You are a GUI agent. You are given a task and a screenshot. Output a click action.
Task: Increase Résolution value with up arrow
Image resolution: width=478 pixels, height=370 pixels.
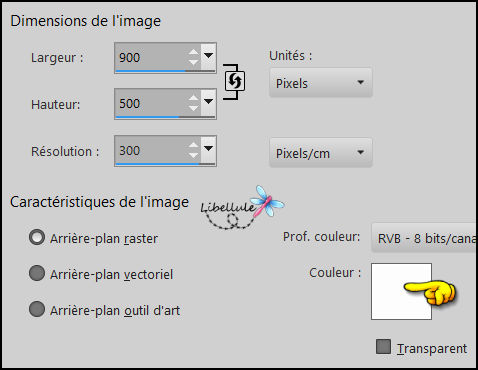pos(193,145)
